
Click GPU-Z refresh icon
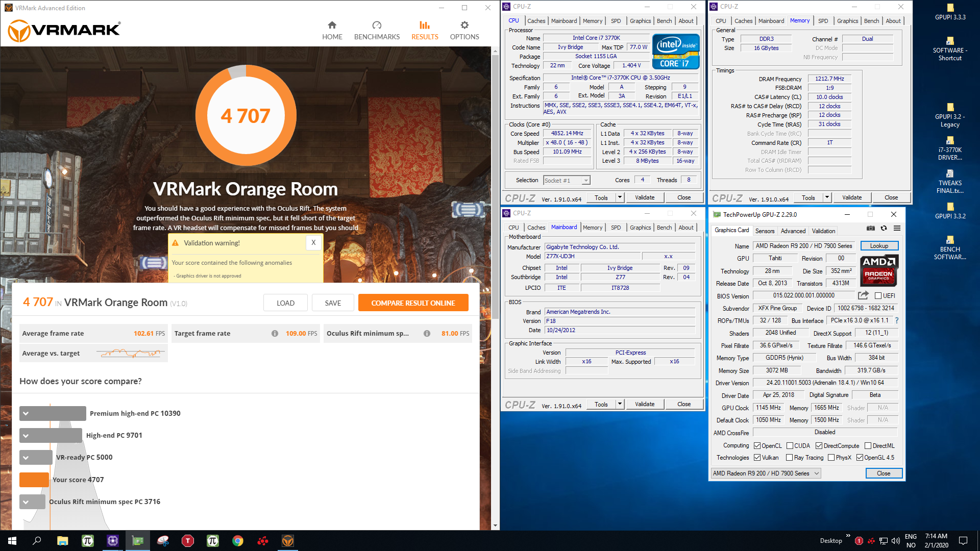pos(884,229)
